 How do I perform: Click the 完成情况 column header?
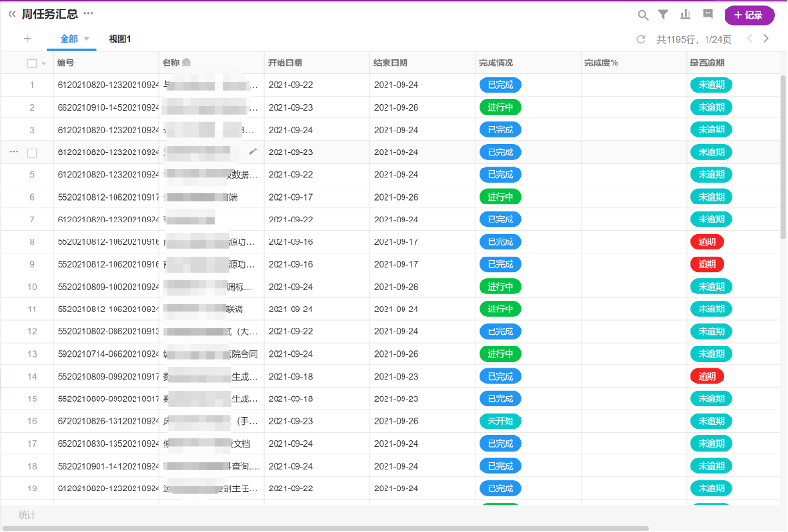496,63
